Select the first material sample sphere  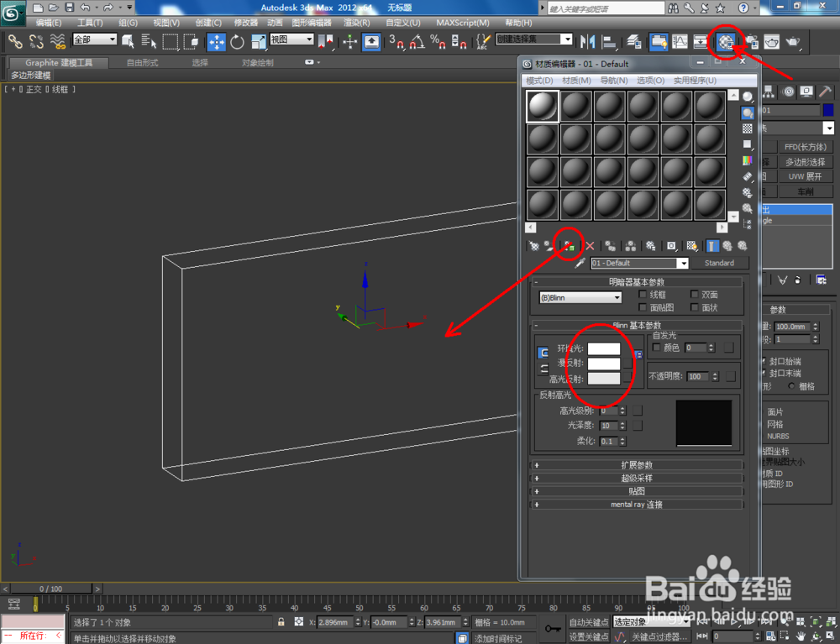coord(543,106)
